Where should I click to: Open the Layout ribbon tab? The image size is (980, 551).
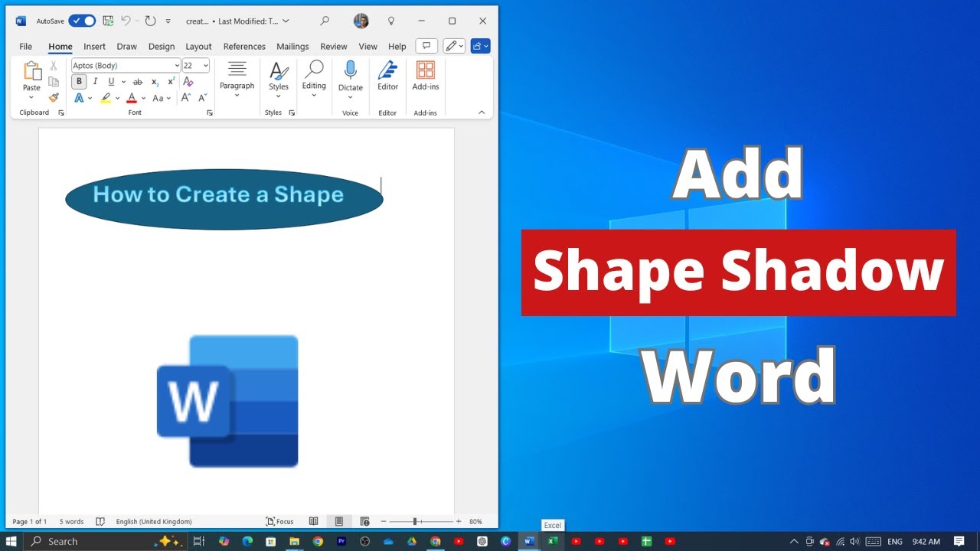coord(198,47)
